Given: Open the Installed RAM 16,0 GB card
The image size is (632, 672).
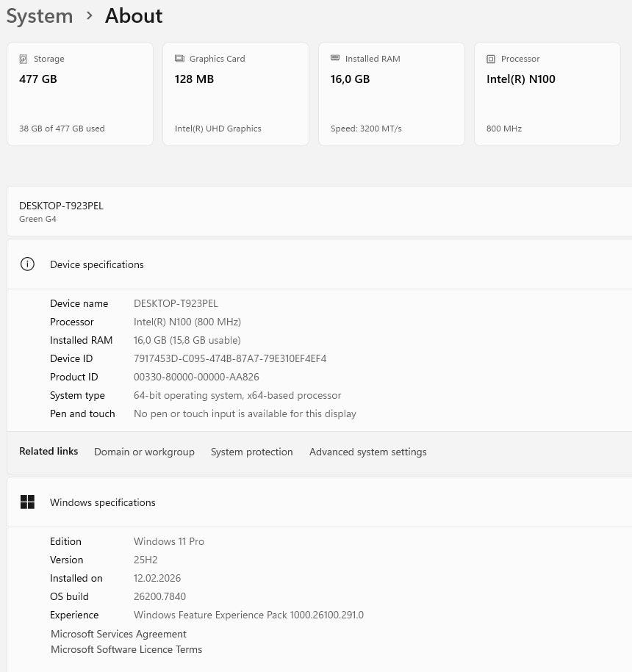Looking at the screenshot, I should coord(391,94).
